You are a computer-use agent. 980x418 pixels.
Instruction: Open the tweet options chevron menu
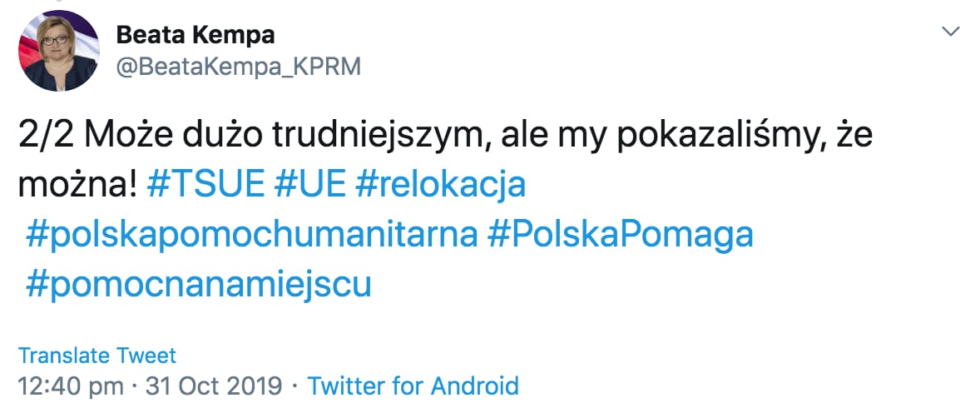(950, 32)
